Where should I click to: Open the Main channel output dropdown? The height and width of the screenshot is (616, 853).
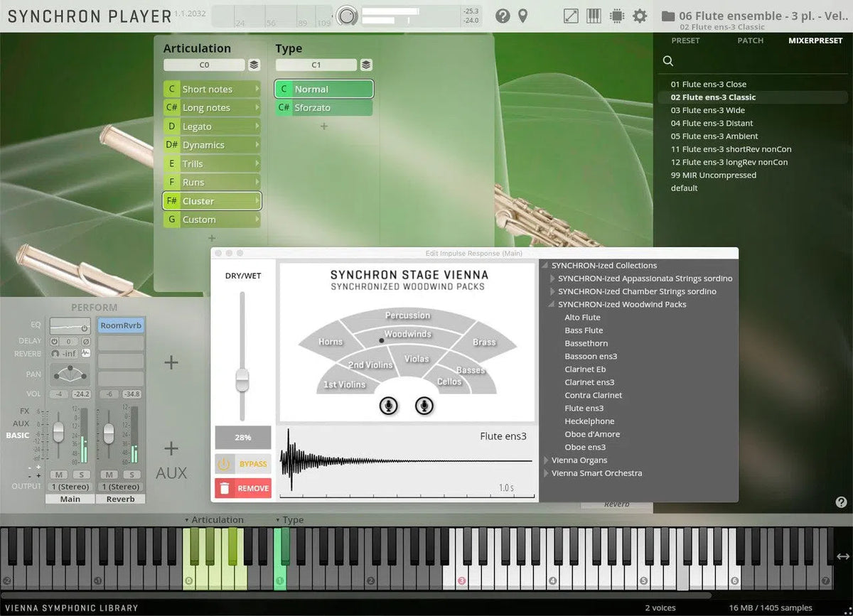[x=70, y=487]
